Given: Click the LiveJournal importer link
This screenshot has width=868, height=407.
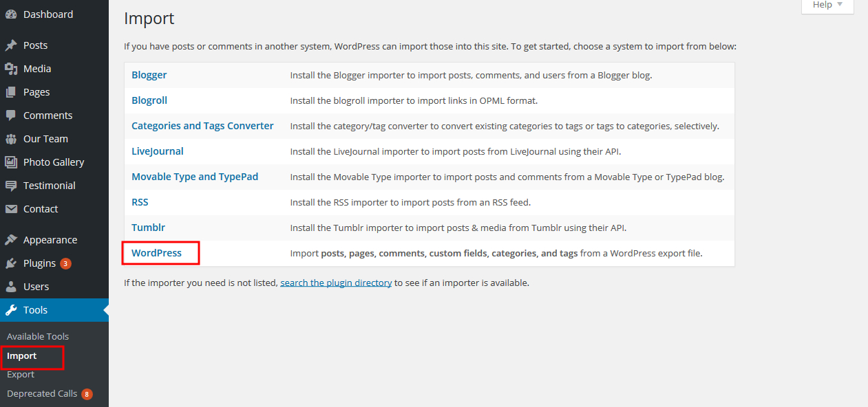Looking at the screenshot, I should point(158,151).
